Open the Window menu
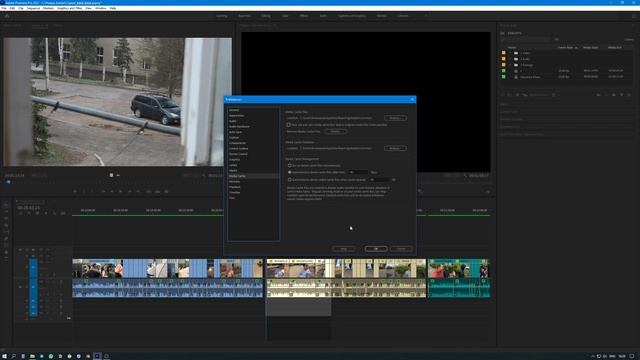Screen dimensions: 640x360 (100, 8)
